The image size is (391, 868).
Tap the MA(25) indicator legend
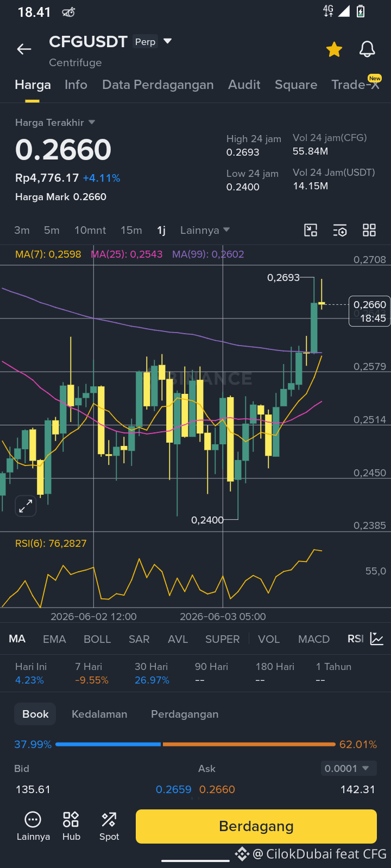[127, 254]
